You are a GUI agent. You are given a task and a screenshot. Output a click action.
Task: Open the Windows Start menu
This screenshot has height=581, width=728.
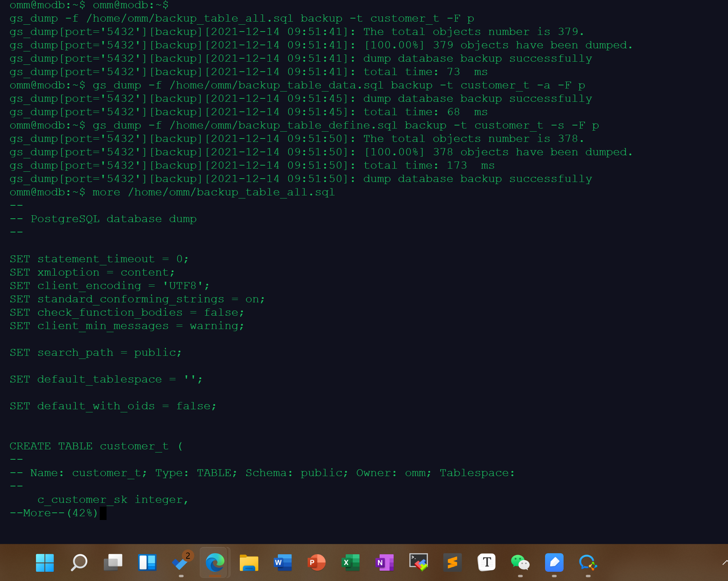coord(45,563)
